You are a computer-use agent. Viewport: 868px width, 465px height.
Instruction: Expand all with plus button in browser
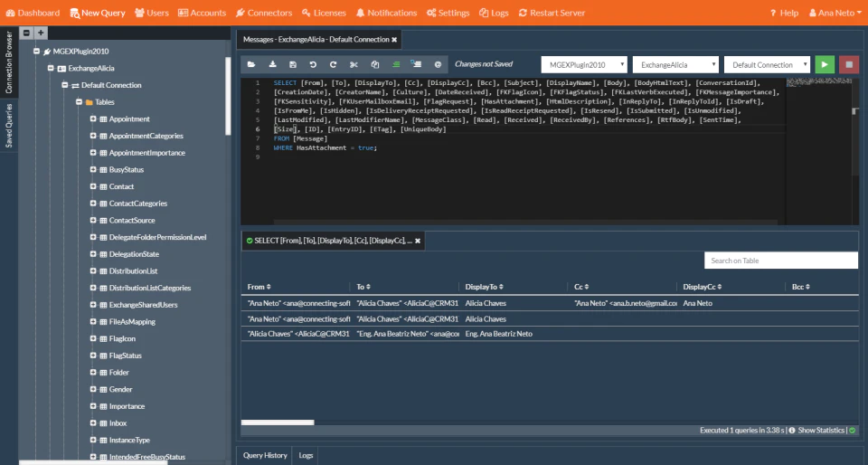(41, 33)
